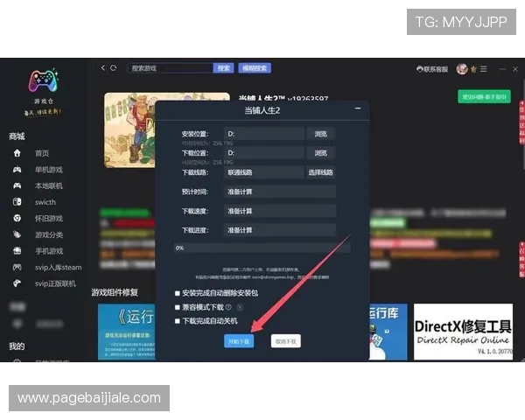
Task: Open 首页 menu entry text
Action: (x=42, y=153)
